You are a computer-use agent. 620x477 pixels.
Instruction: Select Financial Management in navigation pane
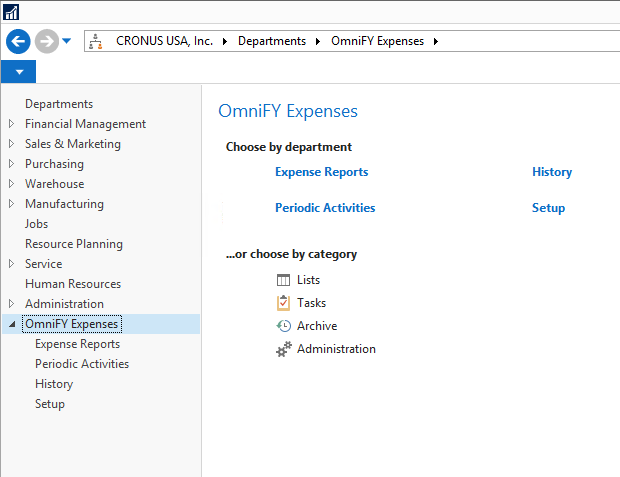[85, 124]
